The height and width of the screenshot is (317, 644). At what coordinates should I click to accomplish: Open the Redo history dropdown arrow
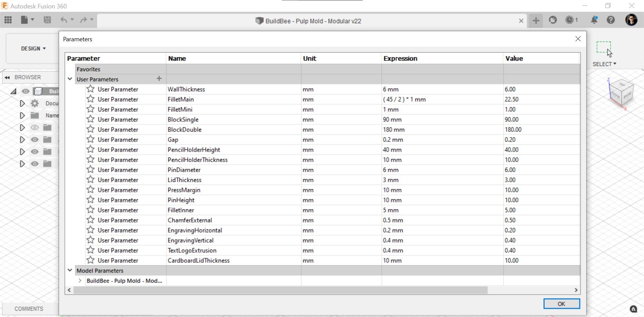(92, 20)
